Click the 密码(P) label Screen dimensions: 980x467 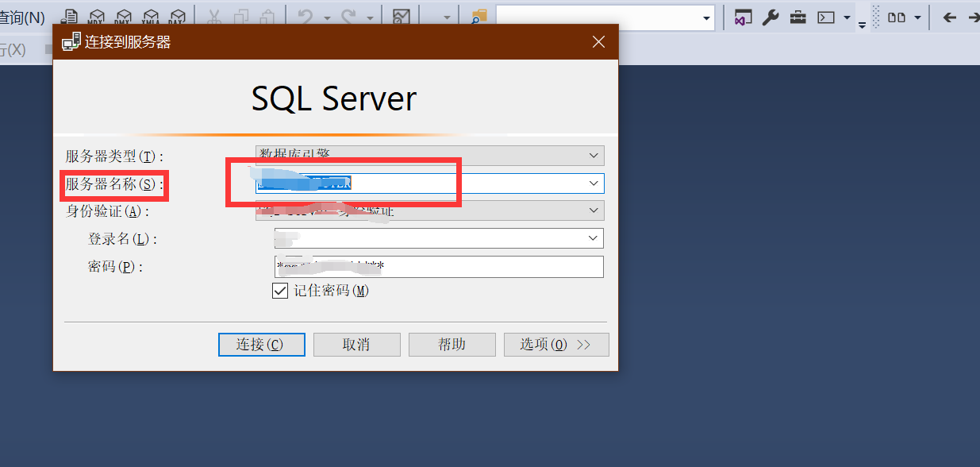point(116,267)
